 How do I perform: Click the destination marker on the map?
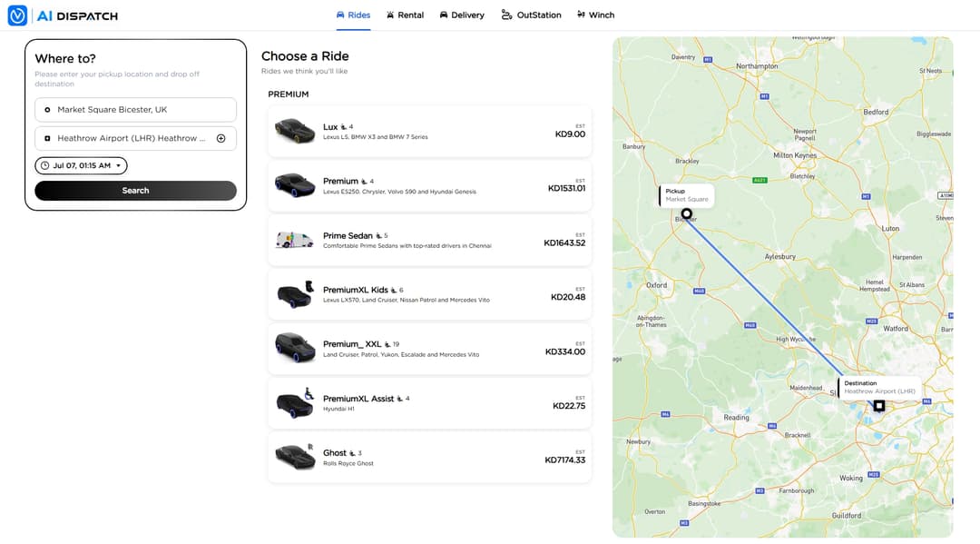coord(878,406)
